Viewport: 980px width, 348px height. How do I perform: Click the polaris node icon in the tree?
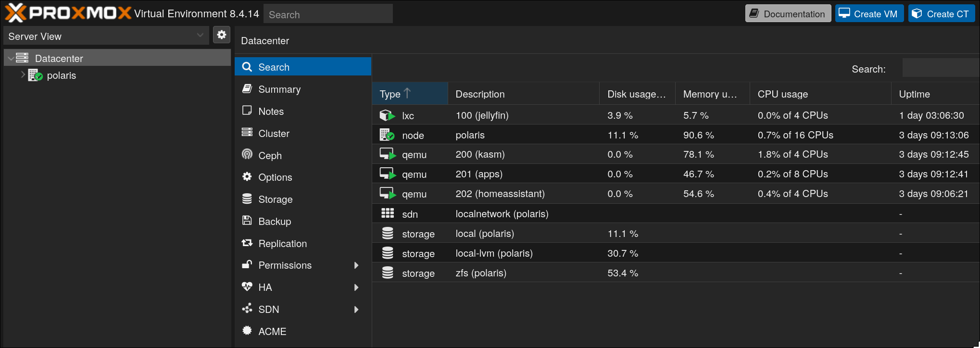pos(35,75)
